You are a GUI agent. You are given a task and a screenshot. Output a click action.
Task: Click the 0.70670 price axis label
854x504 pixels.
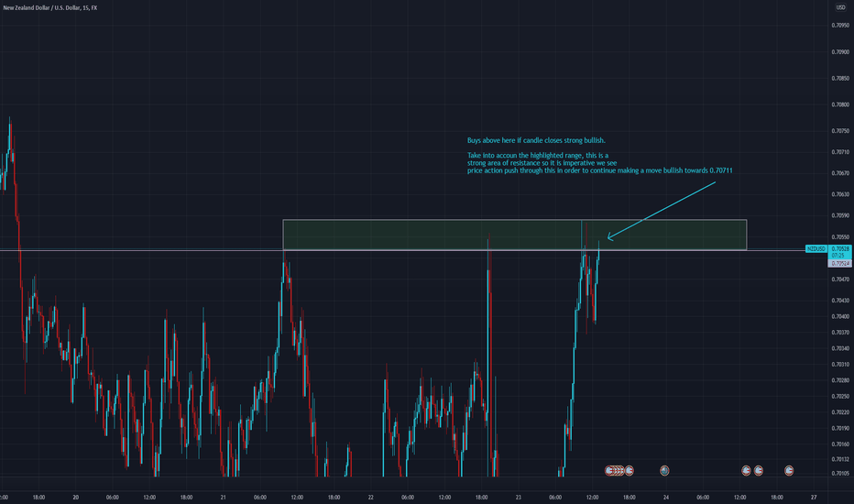click(x=840, y=173)
